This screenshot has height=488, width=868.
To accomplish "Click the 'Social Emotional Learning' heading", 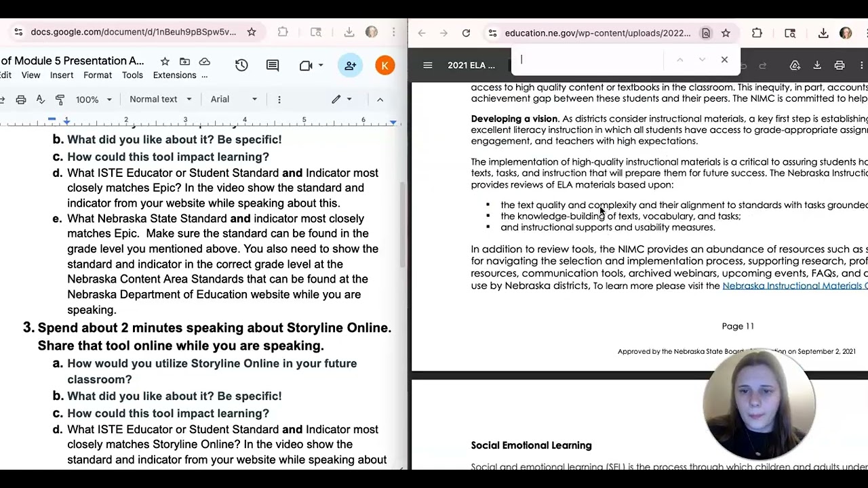I will (531, 445).
